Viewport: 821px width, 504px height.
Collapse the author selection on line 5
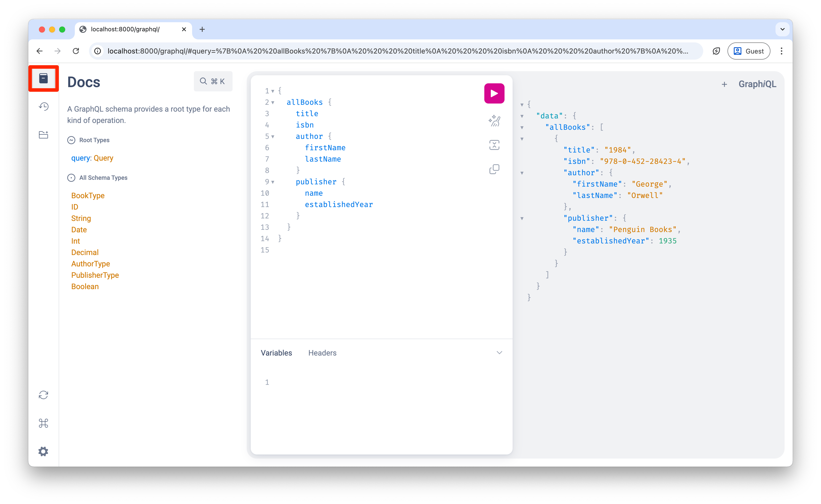point(273,136)
